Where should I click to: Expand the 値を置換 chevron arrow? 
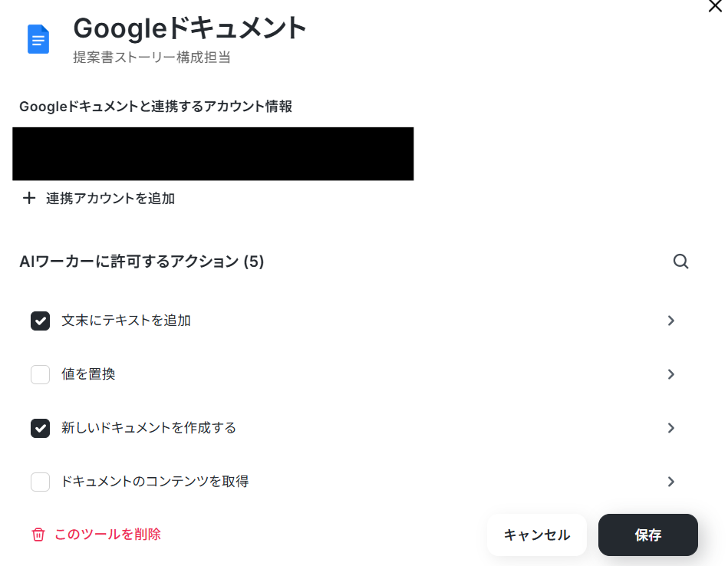point(671,374)
